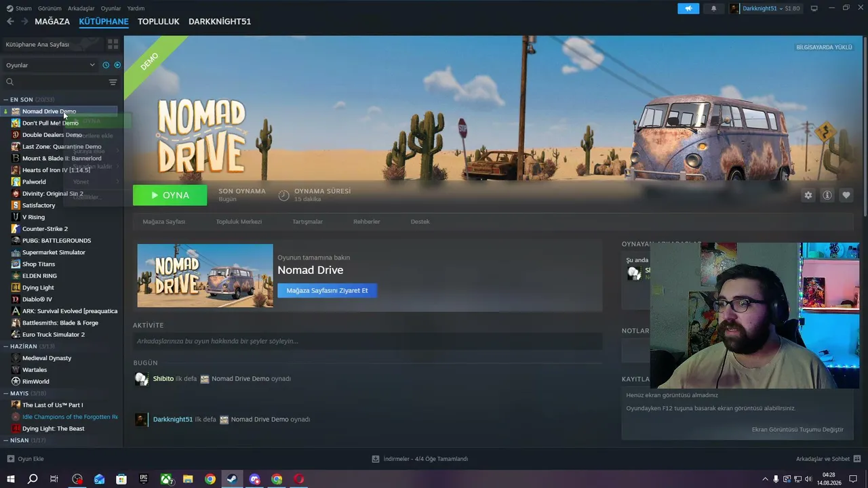The image size is (868, 488).
Task: Go back with the left arrow
Action: [10, 22]
